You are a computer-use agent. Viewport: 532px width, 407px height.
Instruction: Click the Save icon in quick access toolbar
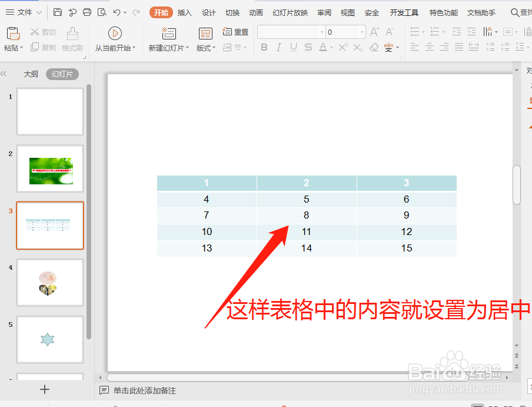coord(57,12)
